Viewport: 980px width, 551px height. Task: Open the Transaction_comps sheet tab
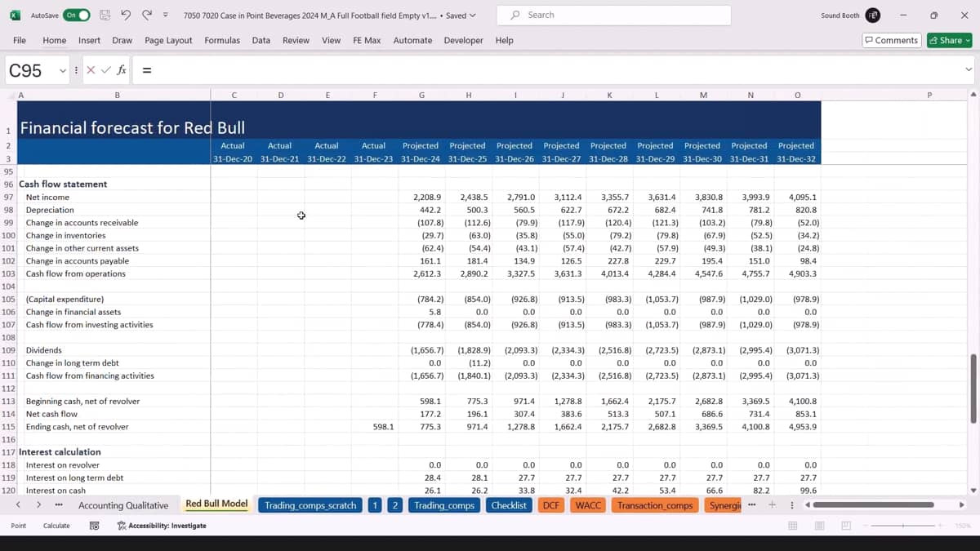655,505
